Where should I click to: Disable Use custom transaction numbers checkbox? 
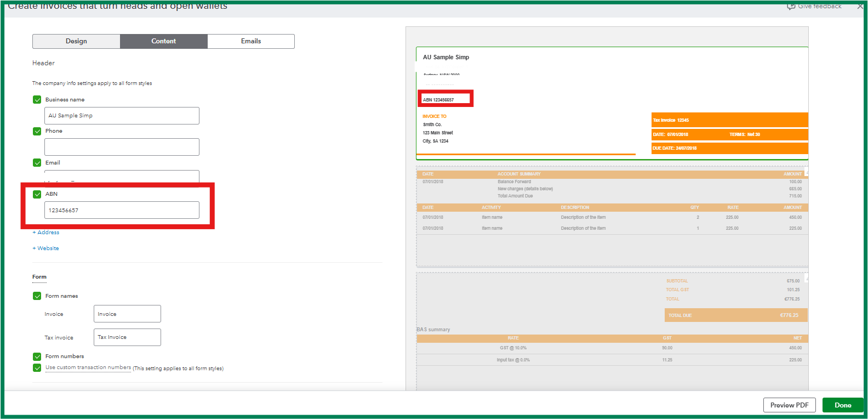point(37,368)
